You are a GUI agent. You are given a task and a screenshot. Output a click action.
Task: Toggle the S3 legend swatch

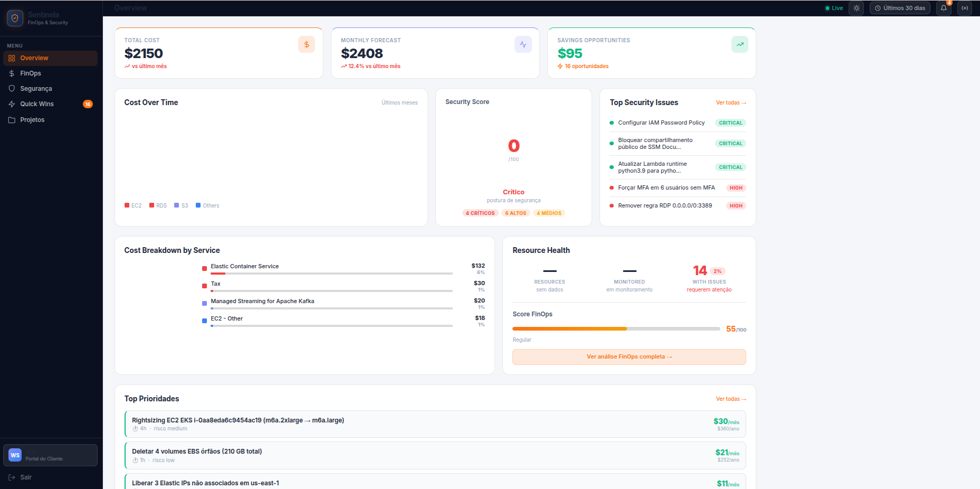pos(177,205)
